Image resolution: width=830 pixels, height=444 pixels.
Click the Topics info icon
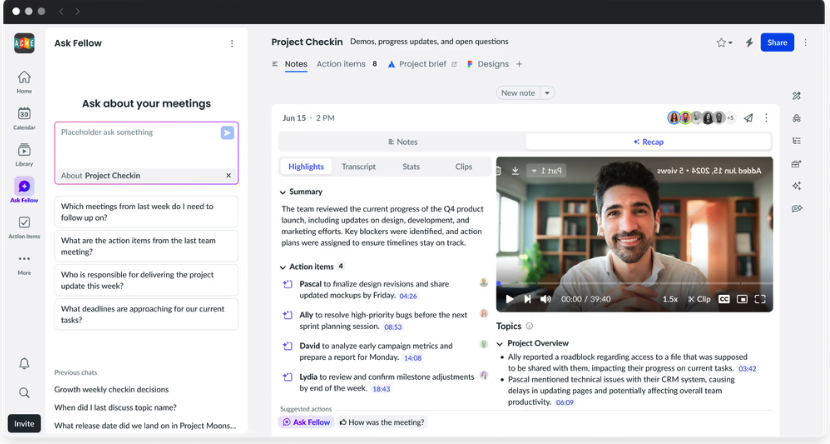(x=529, y=326)
